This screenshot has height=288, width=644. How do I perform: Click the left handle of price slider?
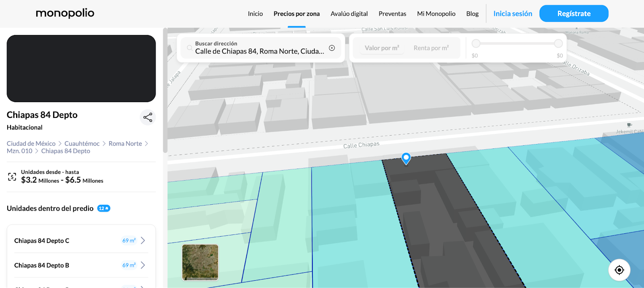pyautogui.click(x=476, y=43)
